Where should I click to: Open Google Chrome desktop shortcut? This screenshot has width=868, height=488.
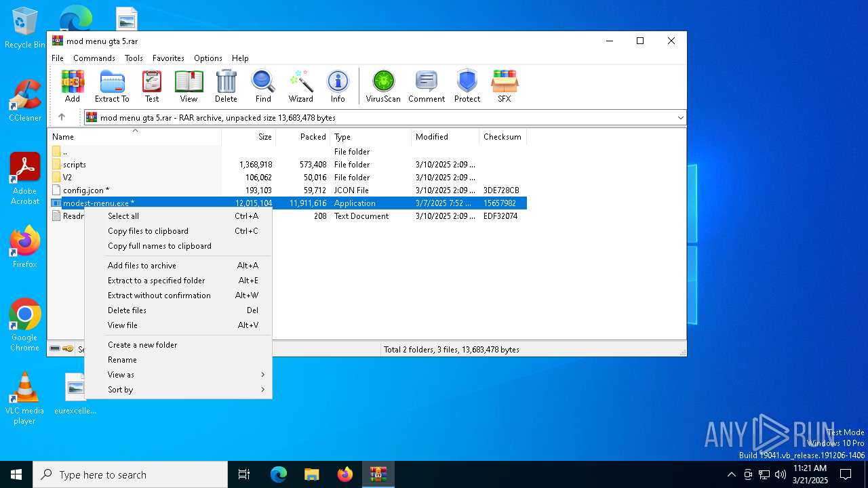[x=25, y=325]
